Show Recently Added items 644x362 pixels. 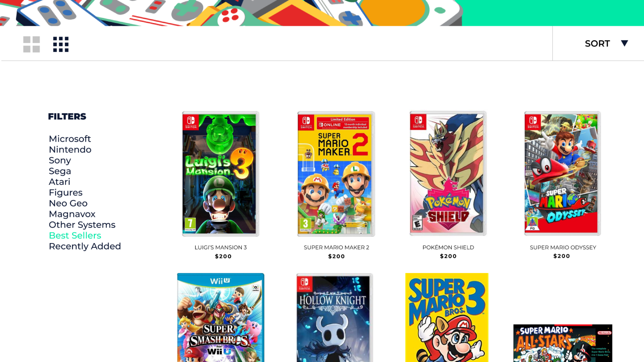85,246
